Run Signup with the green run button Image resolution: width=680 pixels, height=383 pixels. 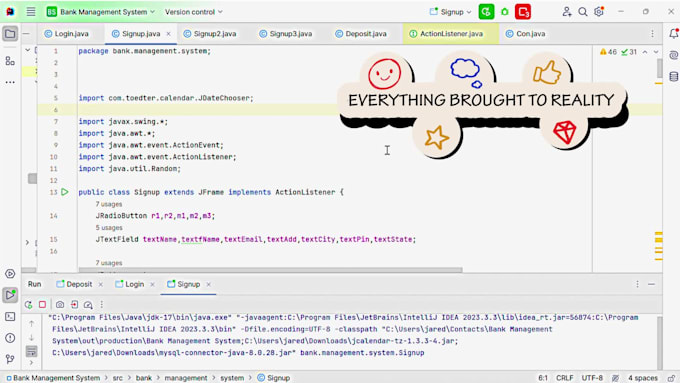point(486,12)
